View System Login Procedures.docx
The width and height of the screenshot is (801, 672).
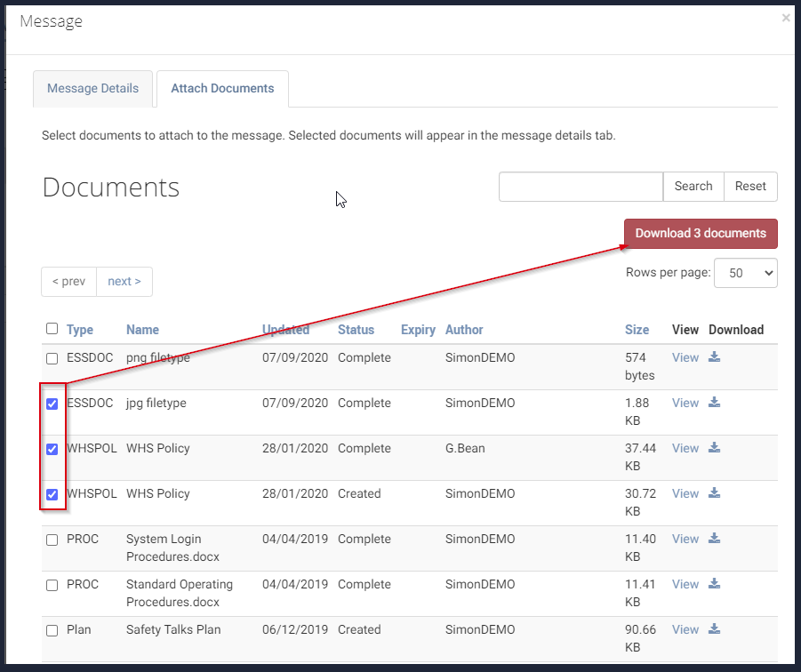coord(685,539)
